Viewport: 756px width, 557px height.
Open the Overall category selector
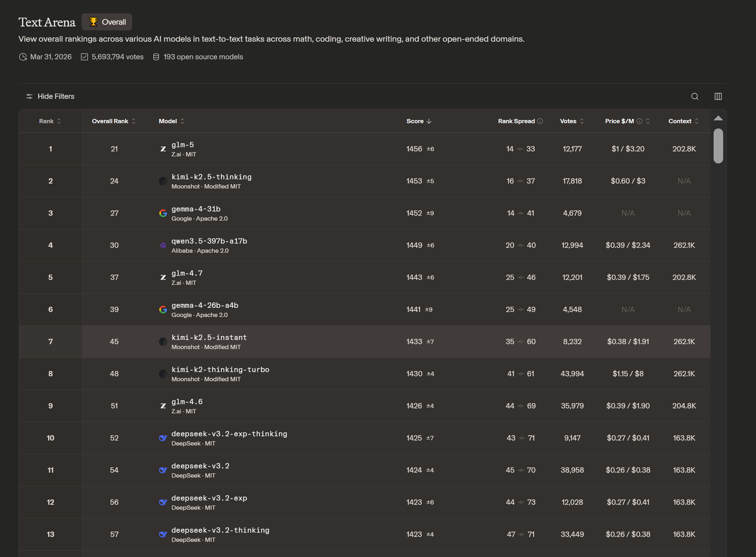tap(107, 22)
